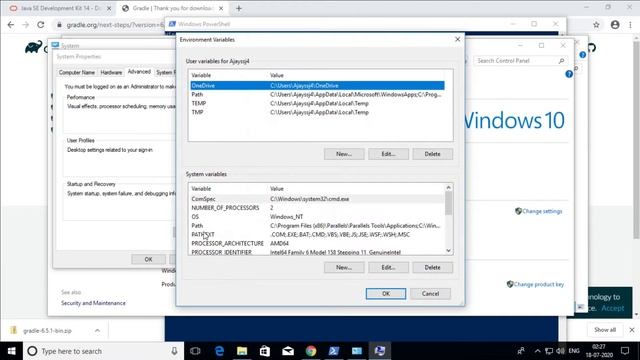
Task: Open Security and Maintenance link
Action: 93,303
